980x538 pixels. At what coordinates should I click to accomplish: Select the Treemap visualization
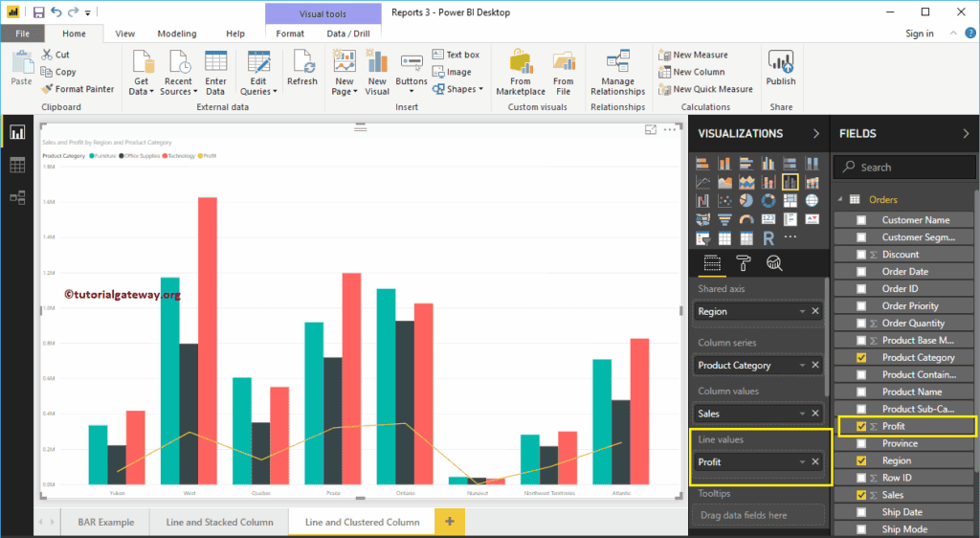pos(790,201)
